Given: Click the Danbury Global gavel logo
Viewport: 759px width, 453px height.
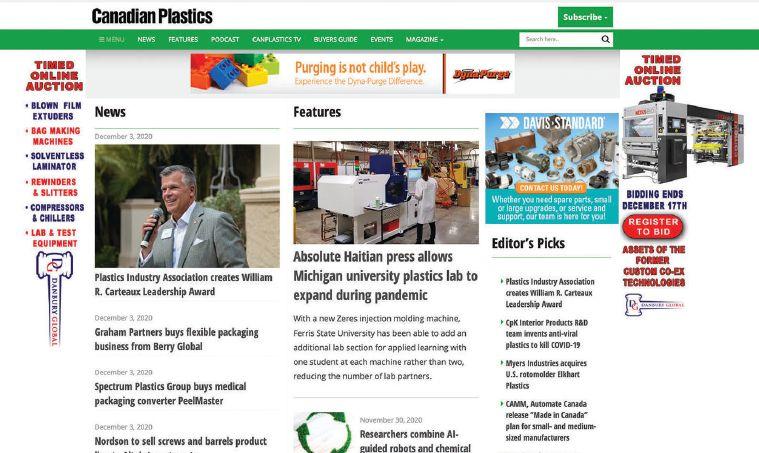Looking at the screenshot, I should click(x=54, y=298).
